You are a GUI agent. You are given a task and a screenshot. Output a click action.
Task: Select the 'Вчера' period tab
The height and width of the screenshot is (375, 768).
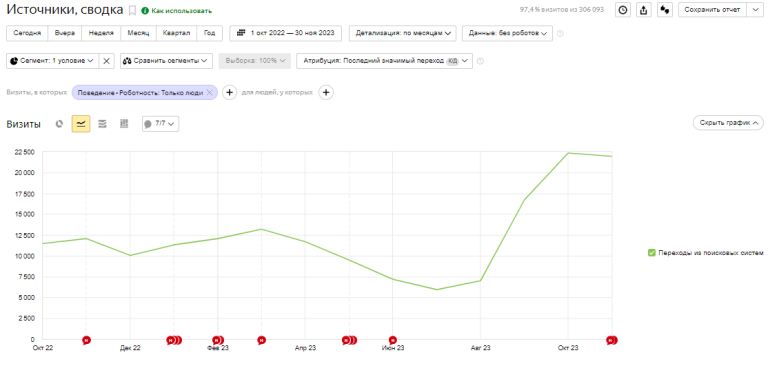(65, 33)
